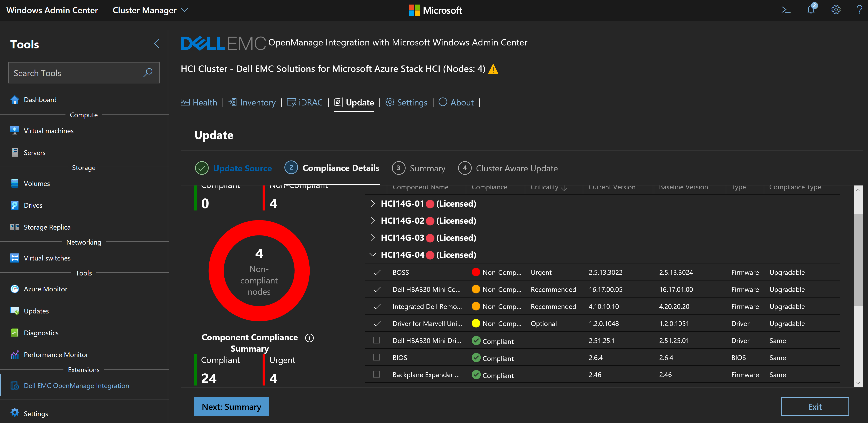
Task: Uncheck the BOSS component row
Action: (x=377, y=273)
